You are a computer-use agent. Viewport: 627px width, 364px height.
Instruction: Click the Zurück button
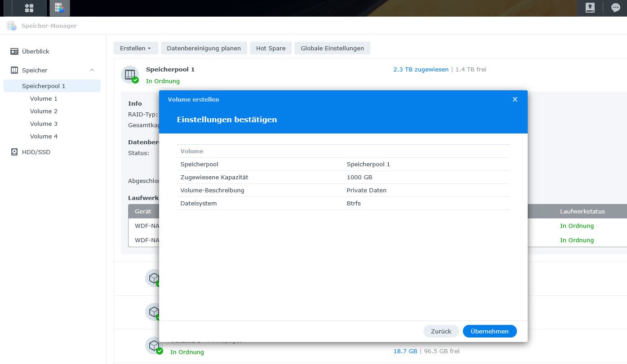(441, 331)
